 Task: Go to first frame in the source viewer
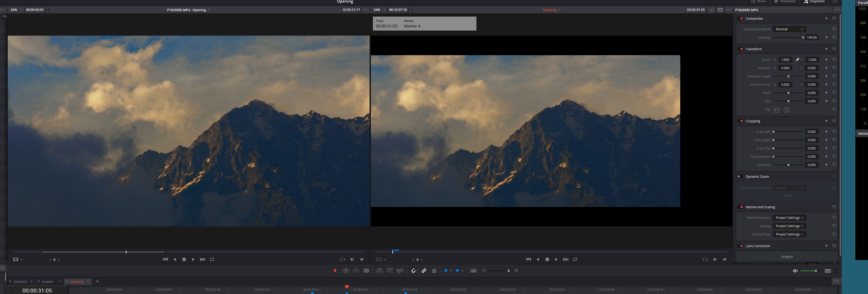[x=165, y=260]
